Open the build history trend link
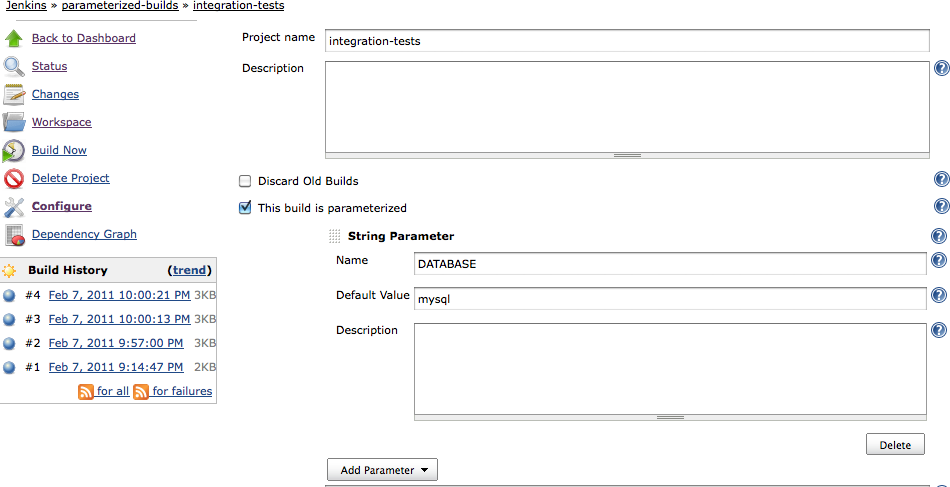 point(190,270)
